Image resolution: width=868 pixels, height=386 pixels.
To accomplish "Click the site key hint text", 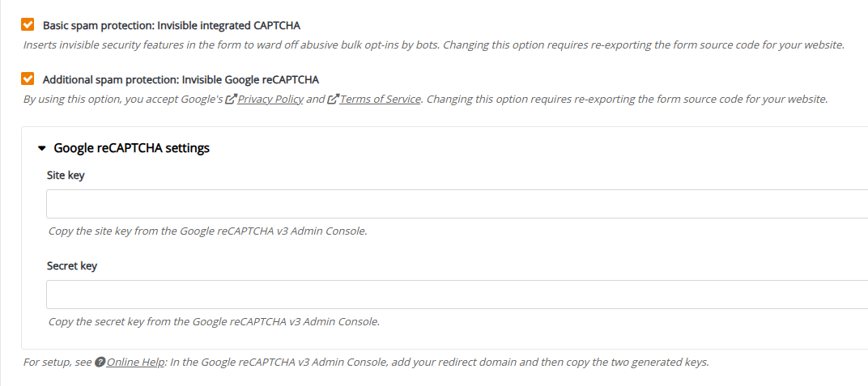I will tap(207, 231).
